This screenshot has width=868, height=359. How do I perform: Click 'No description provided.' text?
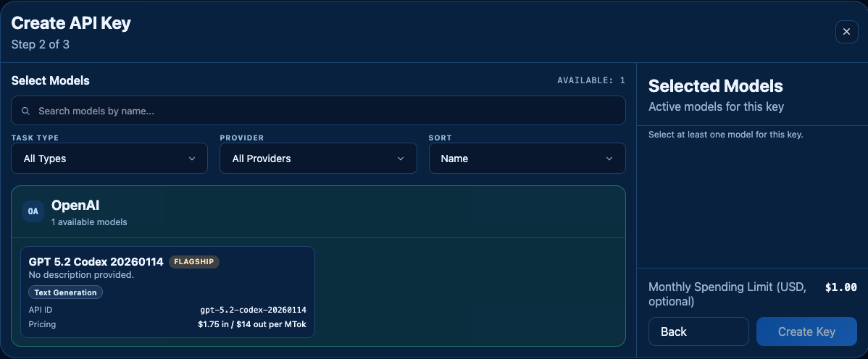[81, 274]
